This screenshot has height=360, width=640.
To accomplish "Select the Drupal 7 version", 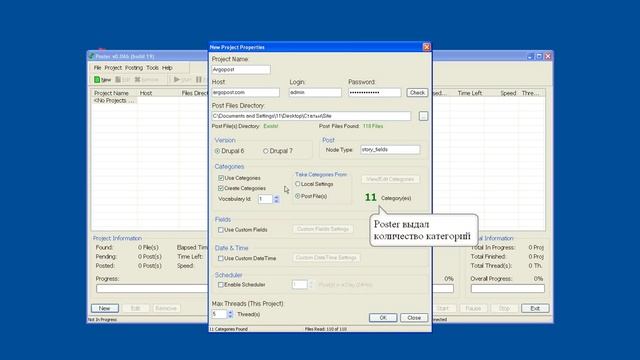I will [x=266, y=151].
